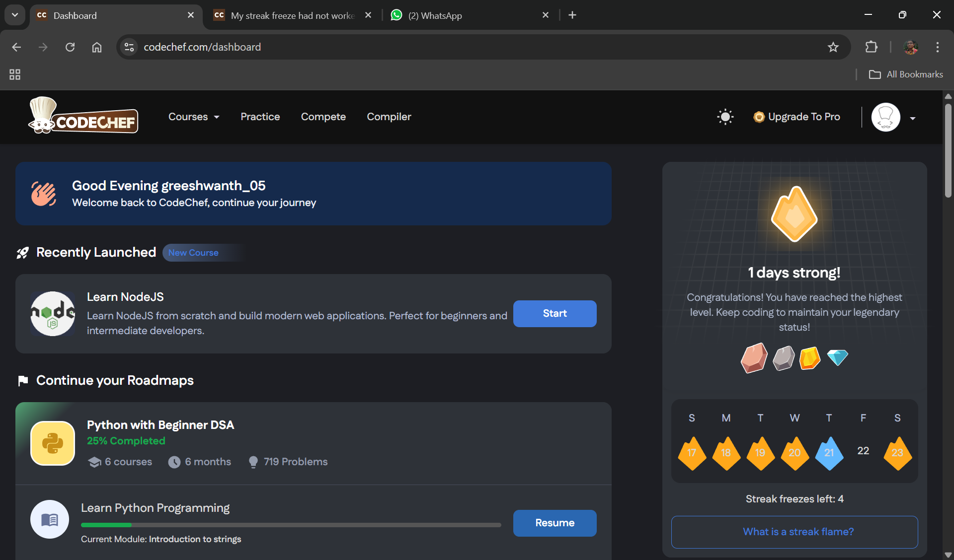Go to the Practice menu

point(260,117)
